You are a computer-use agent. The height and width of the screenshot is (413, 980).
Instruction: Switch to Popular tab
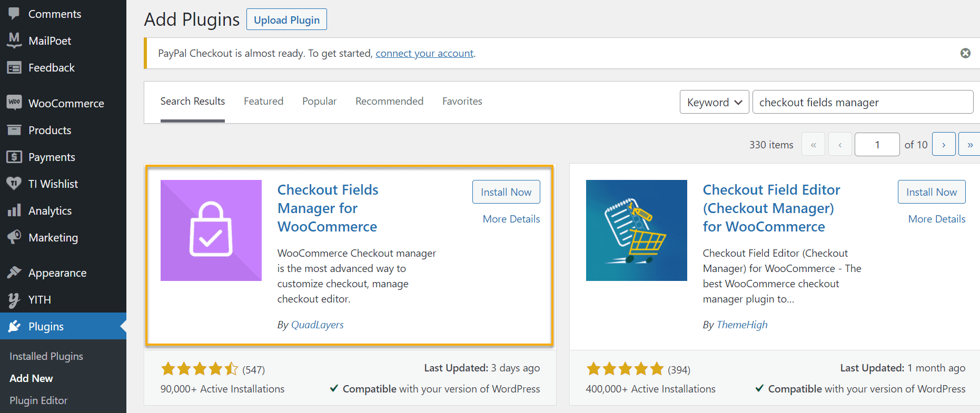point(319,101)
